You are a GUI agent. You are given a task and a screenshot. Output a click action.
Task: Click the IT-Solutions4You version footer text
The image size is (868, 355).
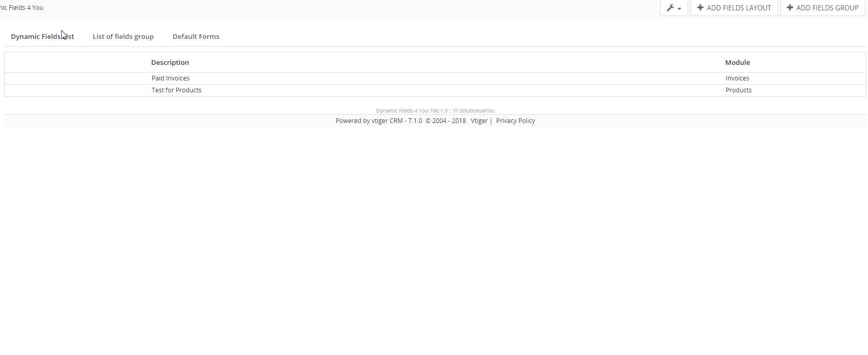tap(435, 111)
